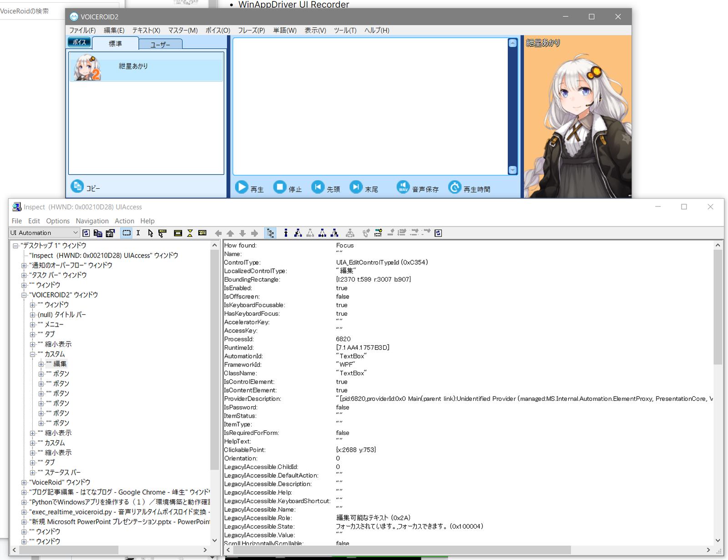Screen dimensions: 728x560
Task: Click the VOICEROID2 text area scroll-down arrow
Action: click(512, 170)
